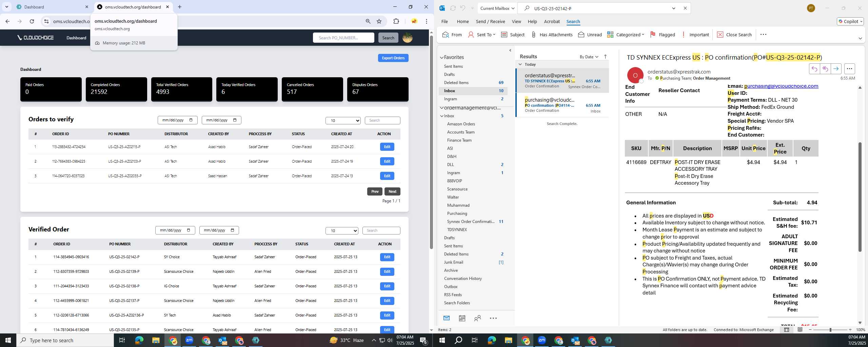Open the View ribbon tab

(x=516, y=21)
